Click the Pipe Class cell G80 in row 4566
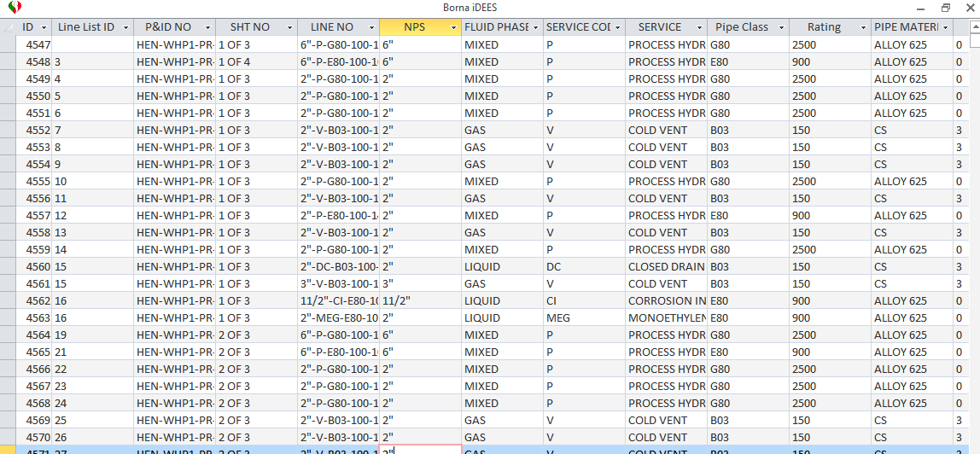The width and height of the screenshot is (980, 454). [748, 369]
